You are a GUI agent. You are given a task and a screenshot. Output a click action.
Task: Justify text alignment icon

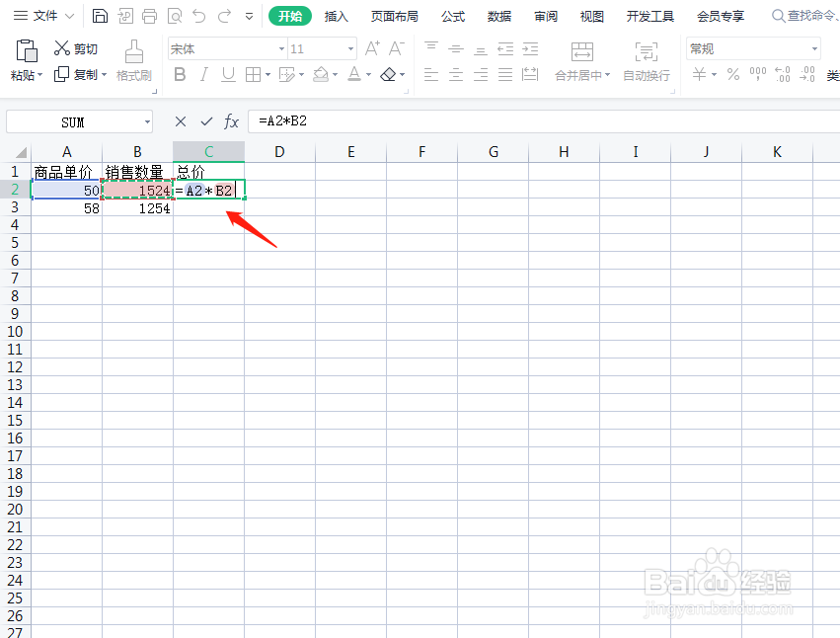pos(505,74)
